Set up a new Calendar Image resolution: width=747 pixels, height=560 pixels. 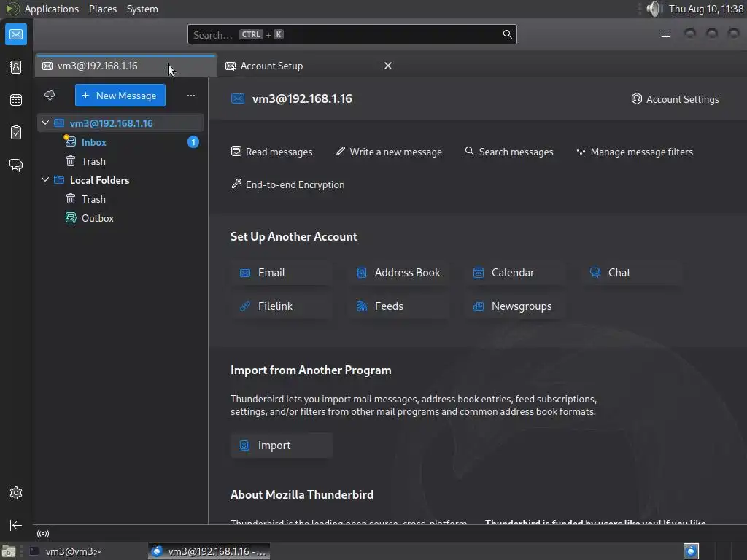(515, 273)
